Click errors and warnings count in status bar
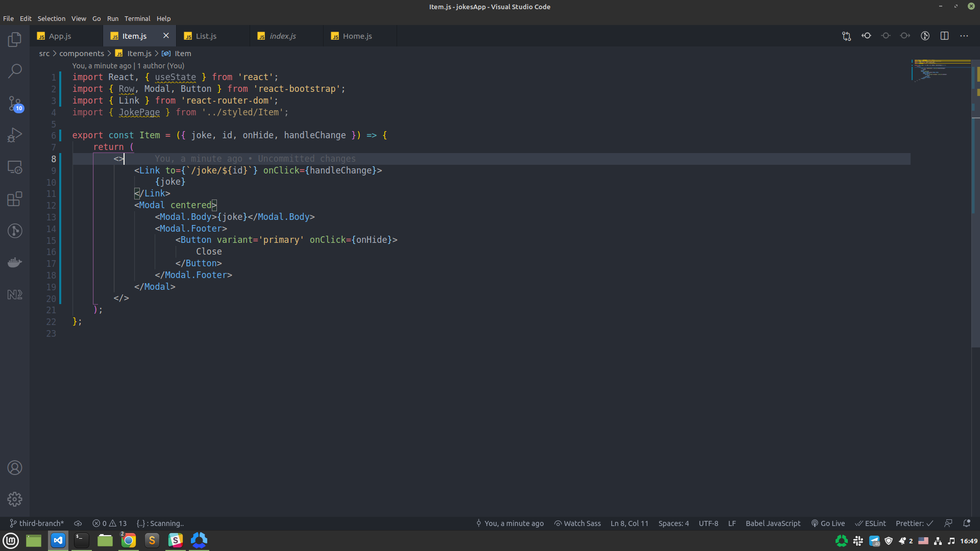The image size is (980, 551). pyautogui.click(x=109, y=523)
